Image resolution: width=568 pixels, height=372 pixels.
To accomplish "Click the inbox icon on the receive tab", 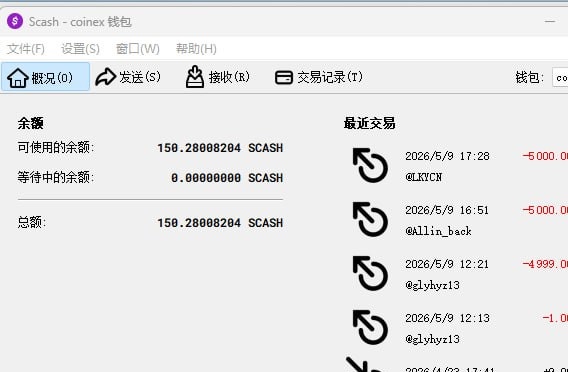I will coord(195,76).
